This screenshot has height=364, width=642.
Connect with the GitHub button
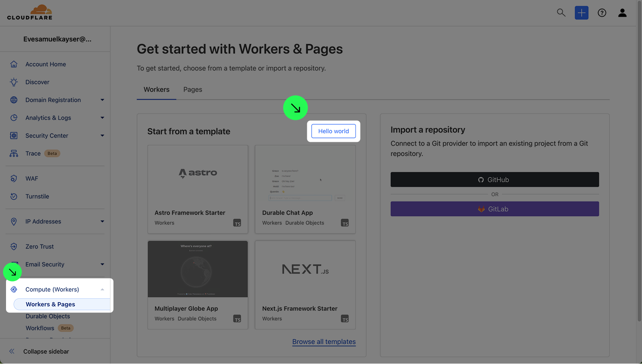pyautogui.click(x=495, y=180)
